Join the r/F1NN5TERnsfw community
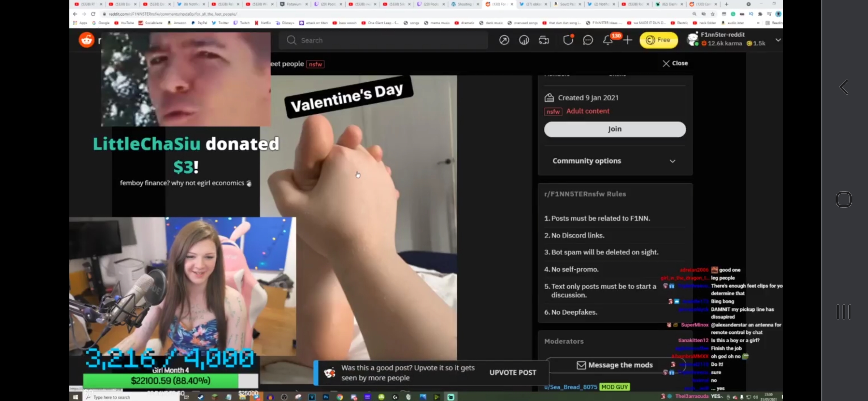 tap(615, 129)
